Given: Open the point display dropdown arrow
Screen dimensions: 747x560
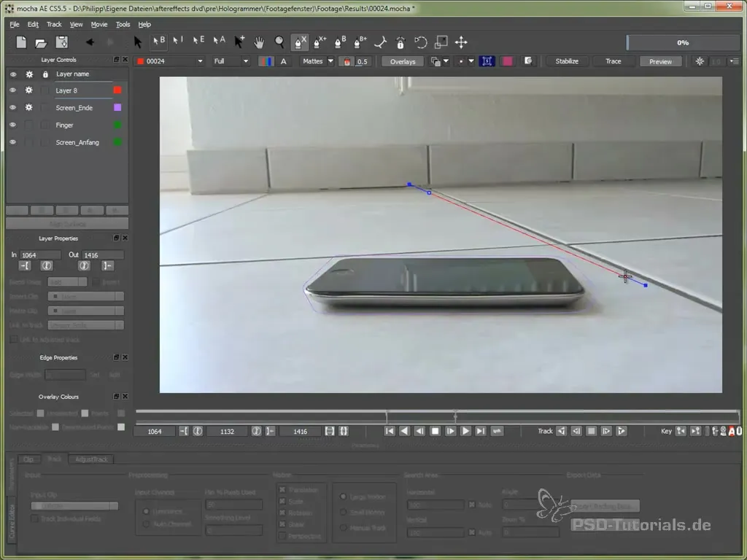Looking at the screenshot, I should (471, 61).
